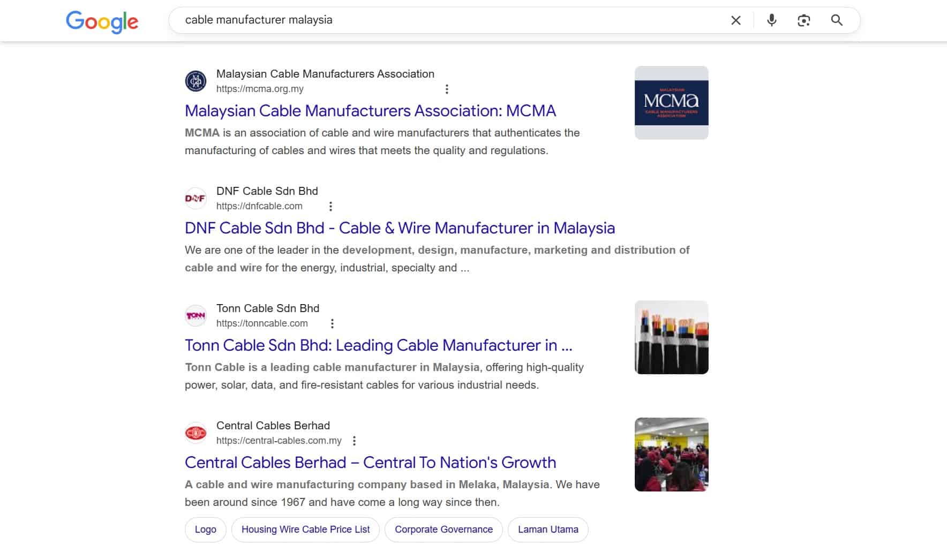947x560 pixels.
Task: Open more options for dnfcable.com result
Action: click(330, 207)
